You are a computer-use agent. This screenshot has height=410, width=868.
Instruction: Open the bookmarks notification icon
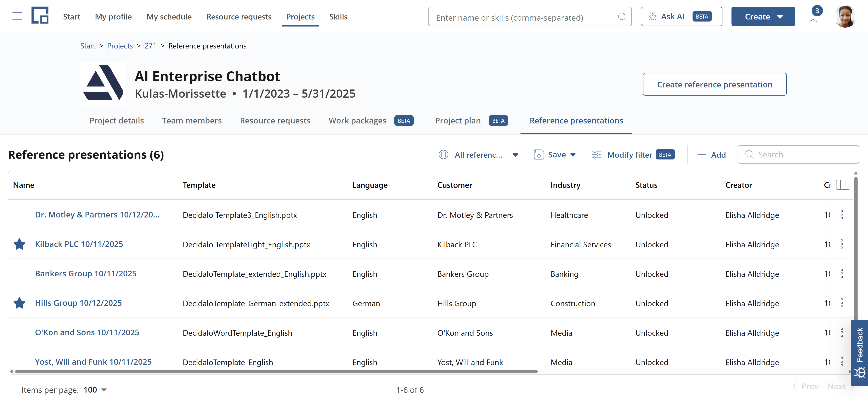[813, 16]
